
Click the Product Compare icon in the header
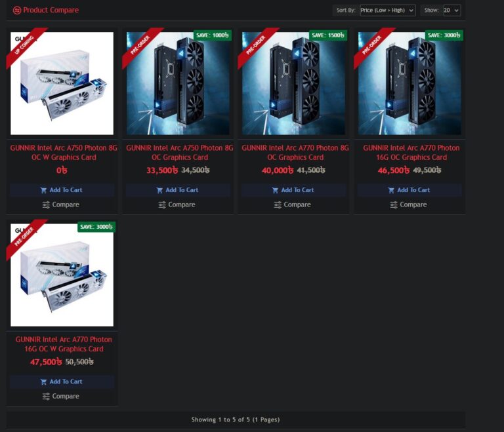(16, 10)
